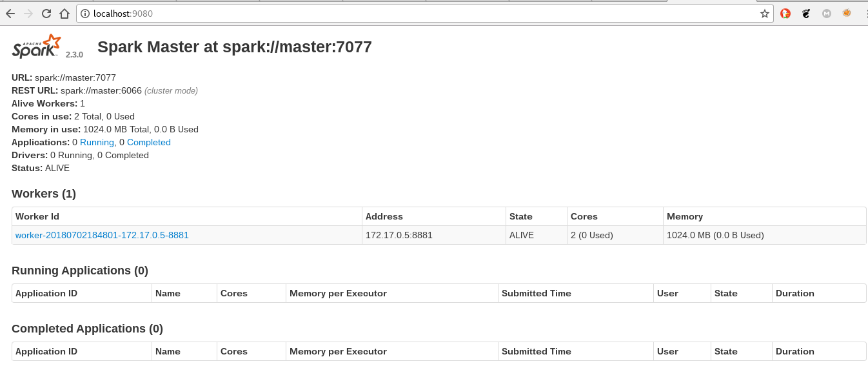
Task: Go to the browser home page
Action: tap(64, 14)
